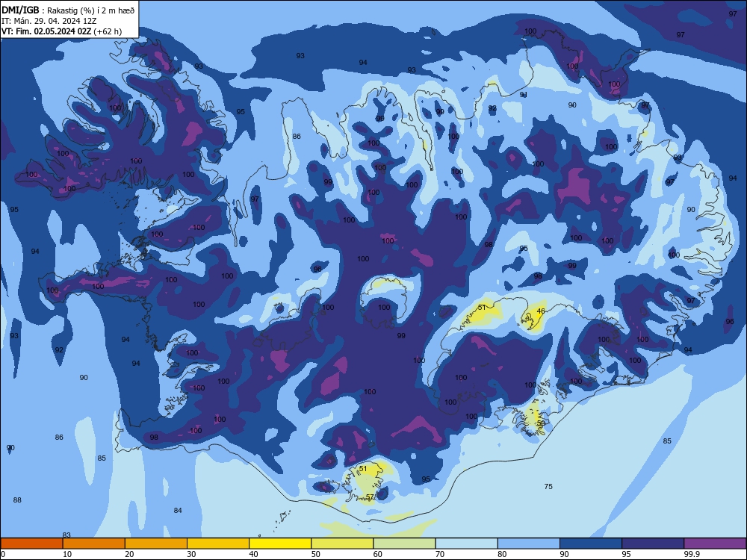Select the 10–20 orange legend swatch
Image resolution: width=747 pixels, height=560 pixels.
click(x=94, y=544)
